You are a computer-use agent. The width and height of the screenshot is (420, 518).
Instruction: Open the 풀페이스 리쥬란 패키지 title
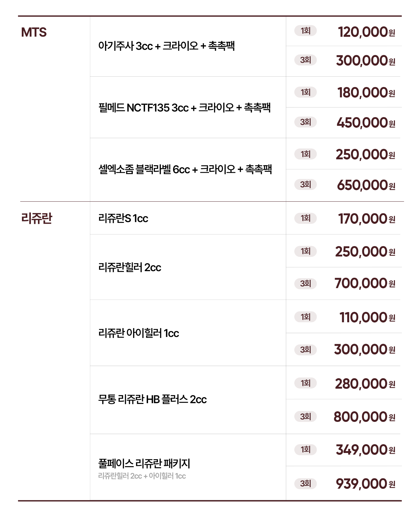coord(144,463)
